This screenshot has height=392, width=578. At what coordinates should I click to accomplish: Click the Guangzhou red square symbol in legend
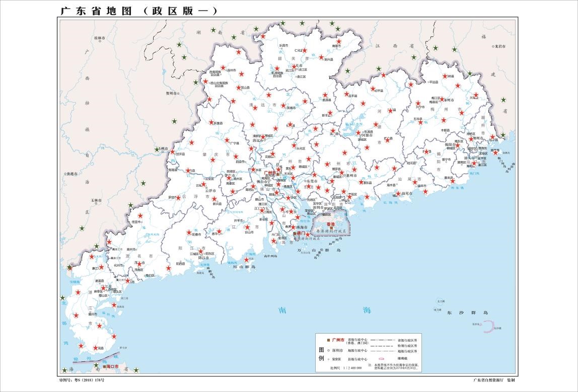328,341
